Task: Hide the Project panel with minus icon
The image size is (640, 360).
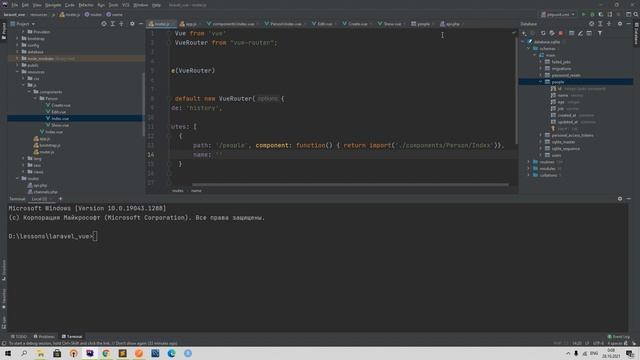Action: click(141, 24)
